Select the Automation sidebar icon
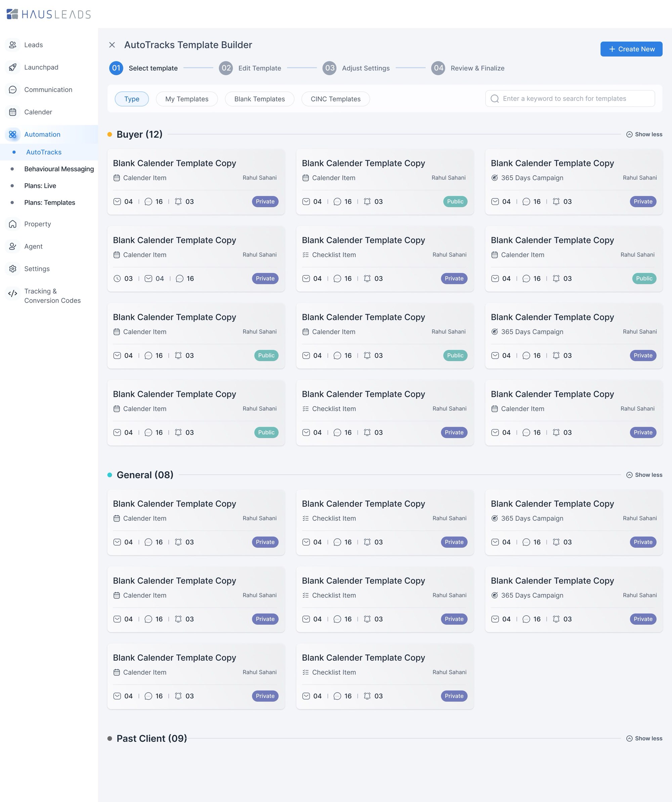672x802 pixels. (x=13, y=134)
